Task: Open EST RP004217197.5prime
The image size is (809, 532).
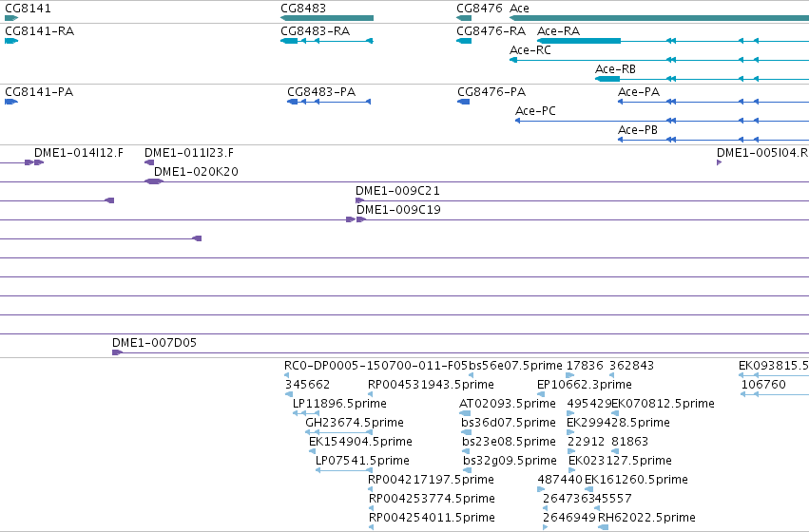Action: coord(431,480)
